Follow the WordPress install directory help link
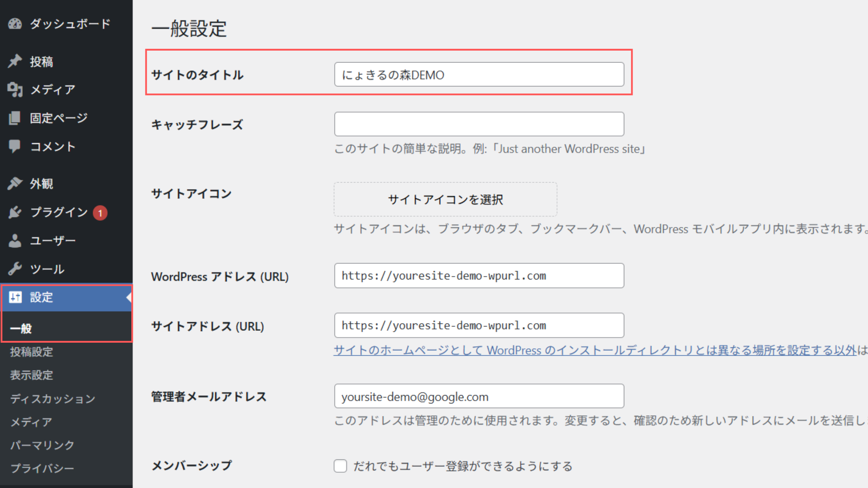 595,350
